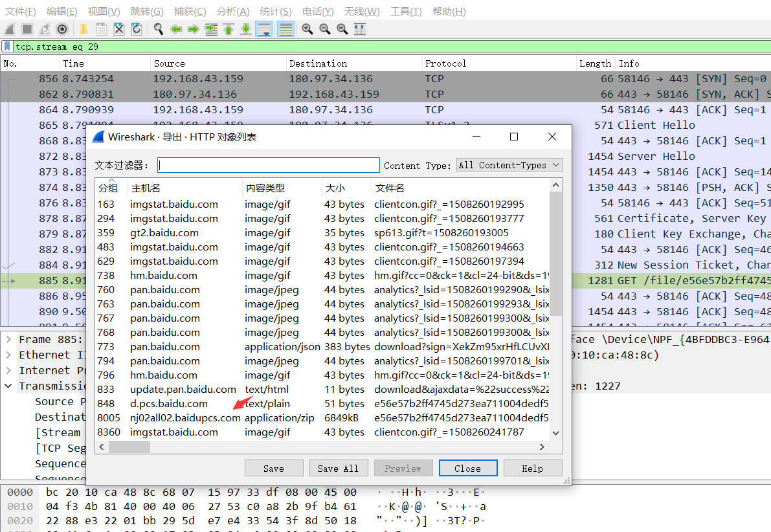
Task: Go to next packet with right arrow
Action: point(194,30)
